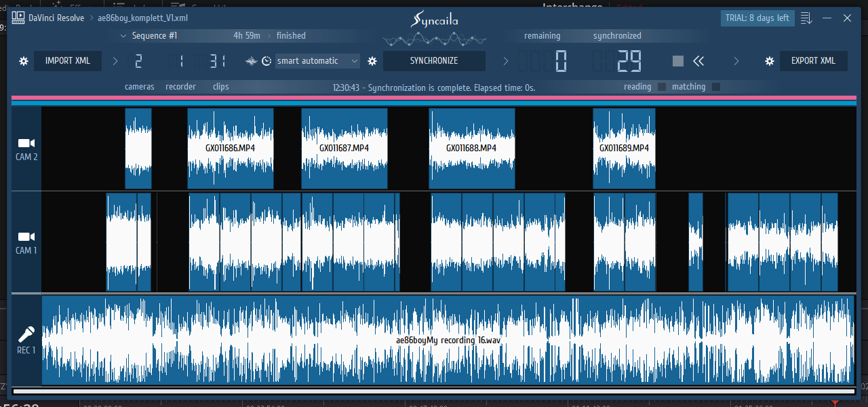Click the DaVinci Resolve app icon
868x407 pixels.
[18, 18]
